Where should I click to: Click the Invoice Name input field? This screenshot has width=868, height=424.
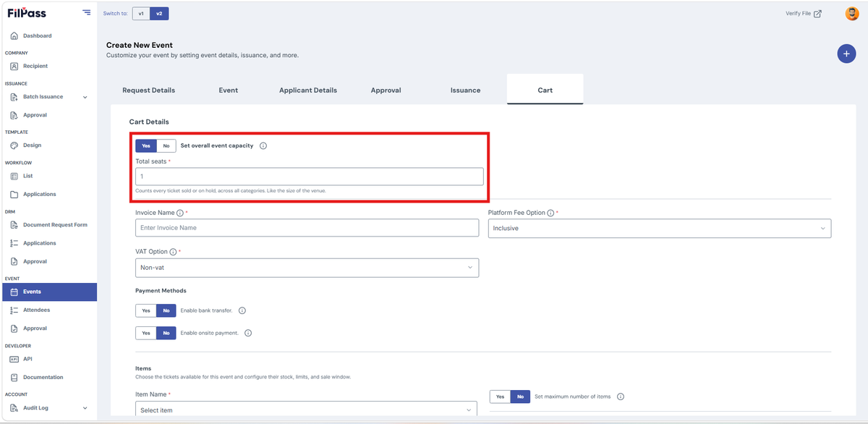point(307,228)
